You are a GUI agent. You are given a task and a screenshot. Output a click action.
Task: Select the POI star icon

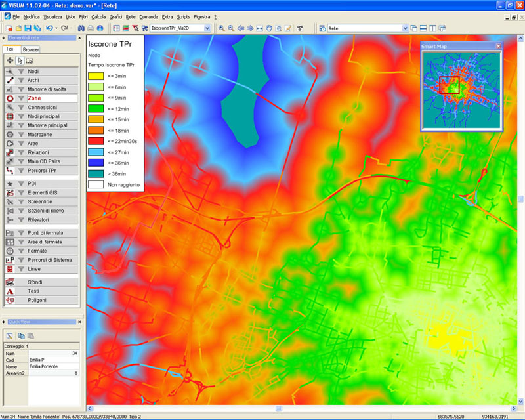click(x=10, y=184)
